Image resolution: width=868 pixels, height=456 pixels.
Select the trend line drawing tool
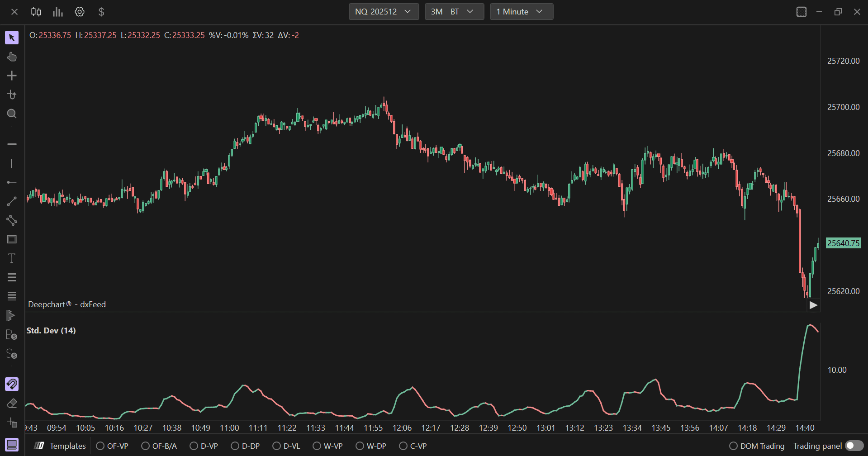click(12, 201)
